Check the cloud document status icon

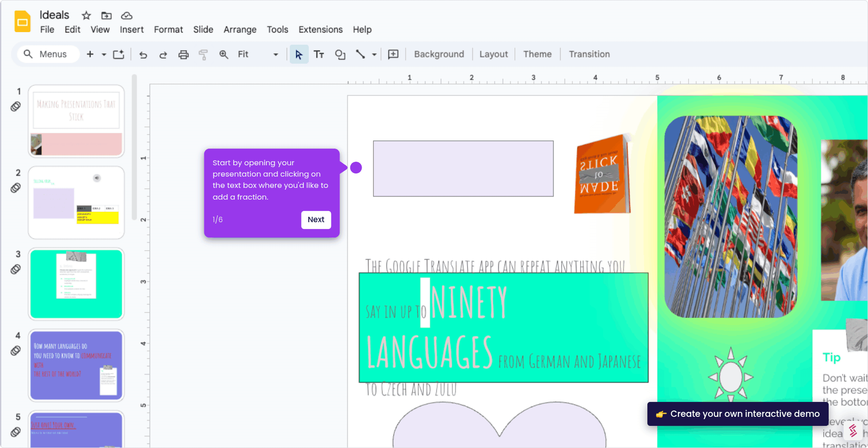(127, 16)
